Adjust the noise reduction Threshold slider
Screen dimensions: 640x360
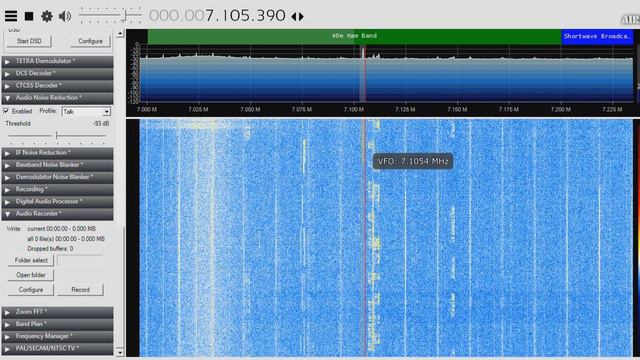point(57,136)
